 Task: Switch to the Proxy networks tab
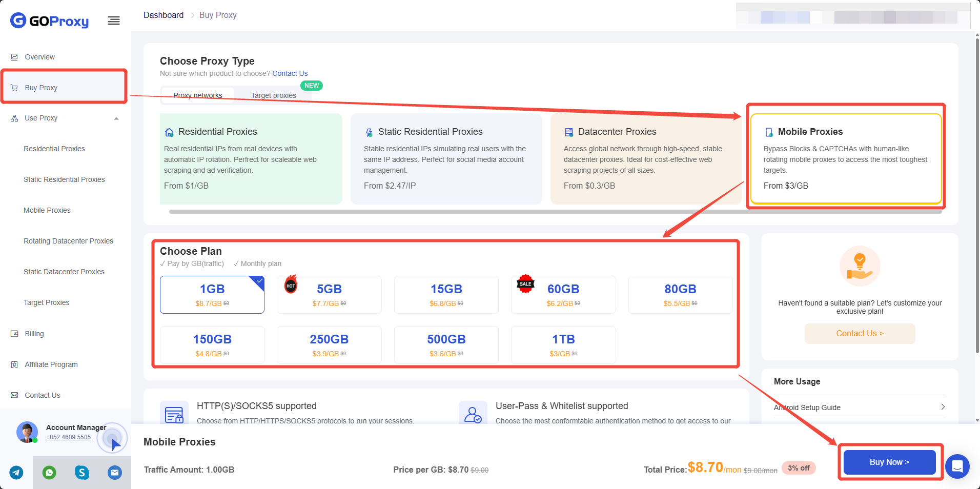pos(198,95)
